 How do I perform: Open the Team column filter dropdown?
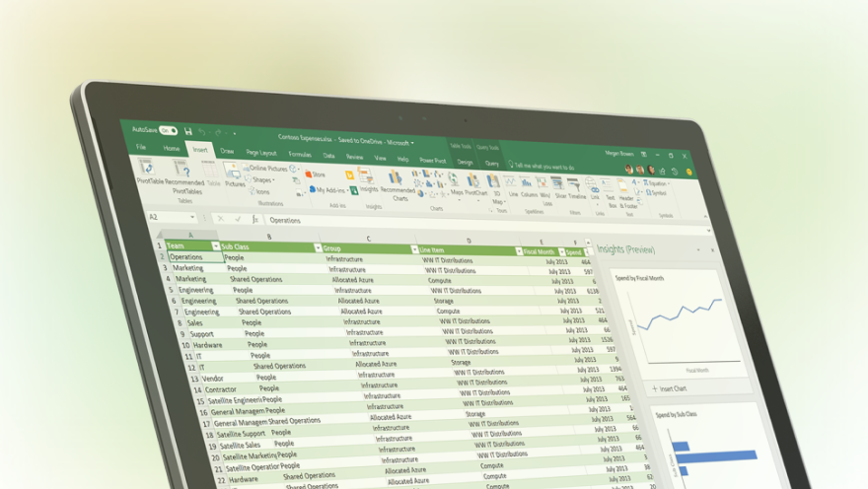216,246
